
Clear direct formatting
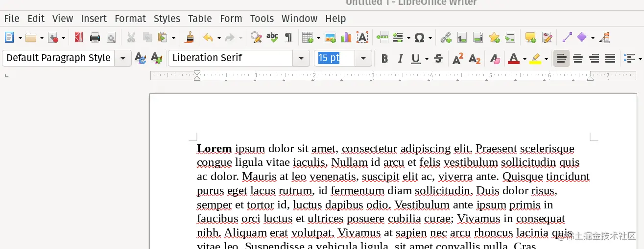pos(495,59)
